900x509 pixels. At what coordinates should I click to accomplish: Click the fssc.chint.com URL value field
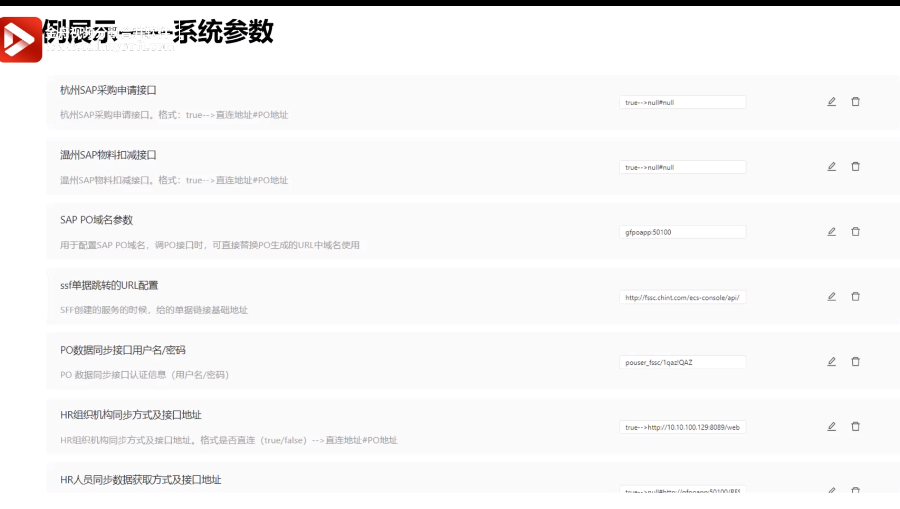tap(682, 297)
